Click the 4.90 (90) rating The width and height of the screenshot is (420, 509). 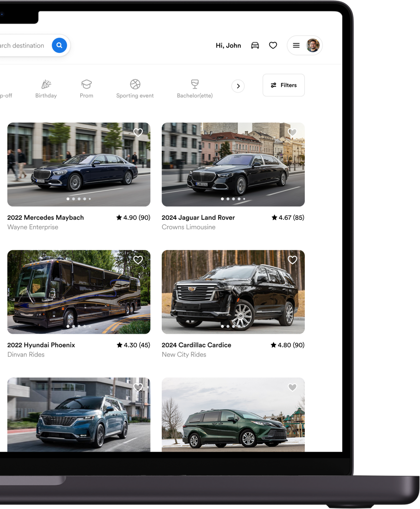[133, 218]
